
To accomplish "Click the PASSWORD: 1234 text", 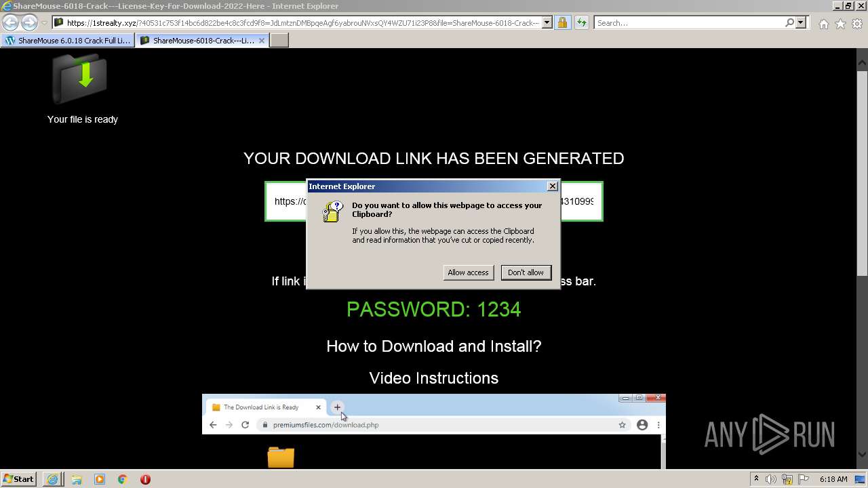I will (x=434, y=310).
